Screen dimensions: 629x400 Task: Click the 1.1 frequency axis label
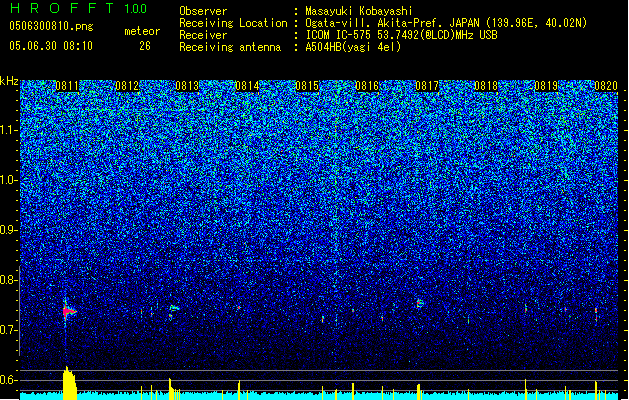[x=9, y=130]
